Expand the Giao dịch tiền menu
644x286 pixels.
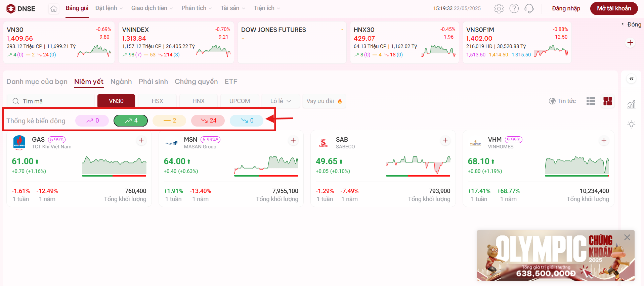click(152, 8)
